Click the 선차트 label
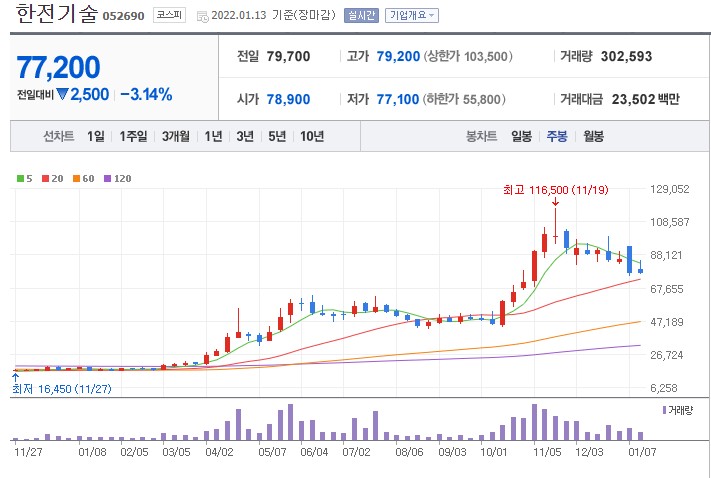711x478 pixels. coord(58,136)
